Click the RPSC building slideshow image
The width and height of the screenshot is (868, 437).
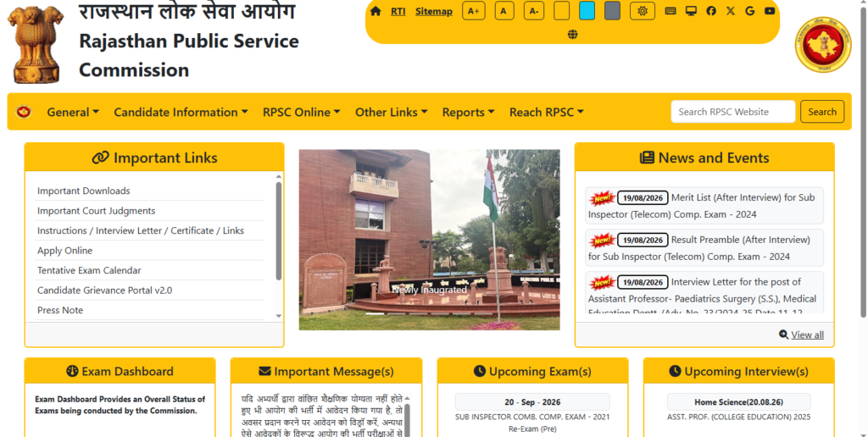coord(429,240)
